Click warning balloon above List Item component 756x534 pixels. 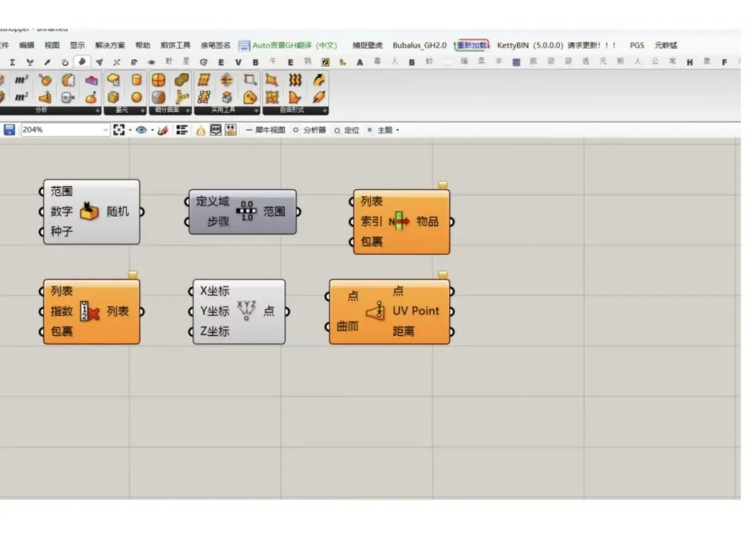click(442, 185)
